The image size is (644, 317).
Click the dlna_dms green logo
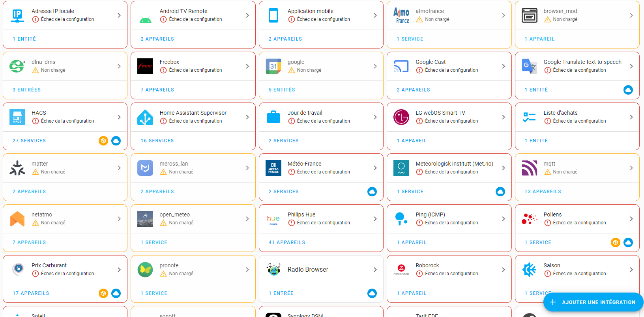(17, 66)
